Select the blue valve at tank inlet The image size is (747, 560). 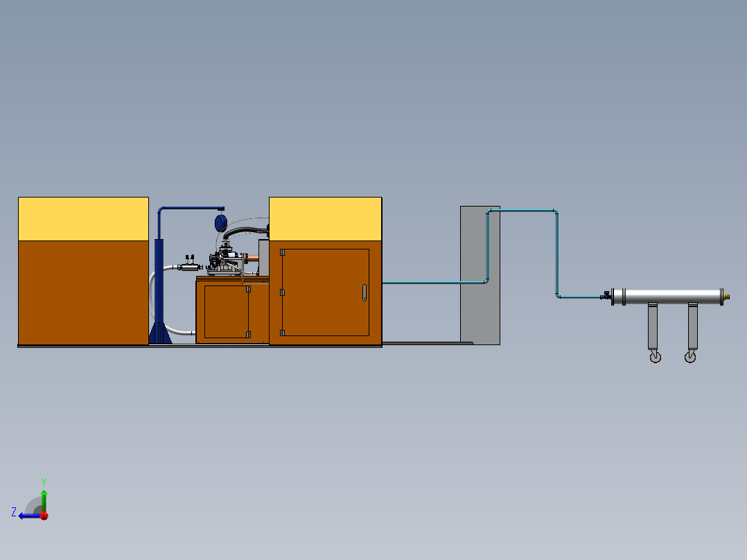tap(606, 295)
